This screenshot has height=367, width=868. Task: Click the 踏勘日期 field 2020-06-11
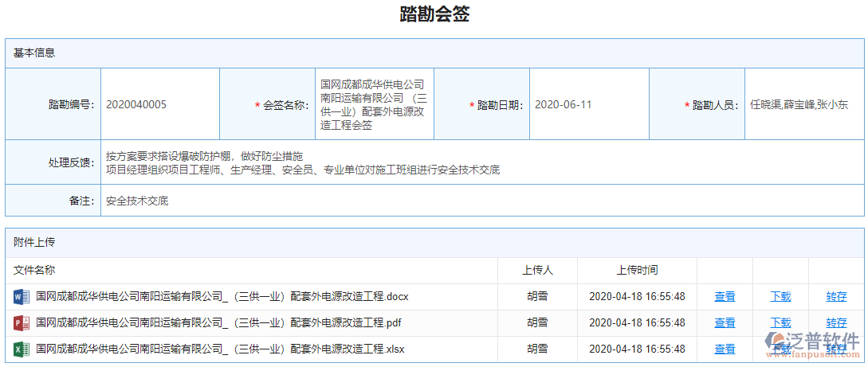[589, 104]
